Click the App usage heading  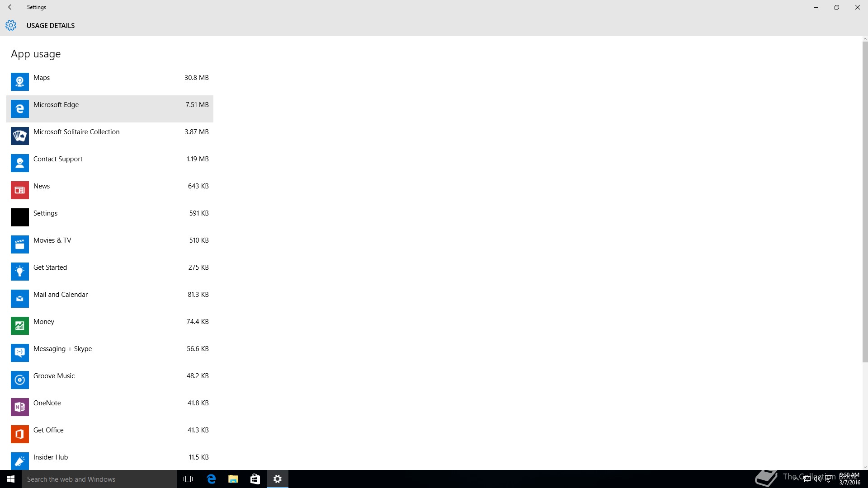tap(36, 54)
